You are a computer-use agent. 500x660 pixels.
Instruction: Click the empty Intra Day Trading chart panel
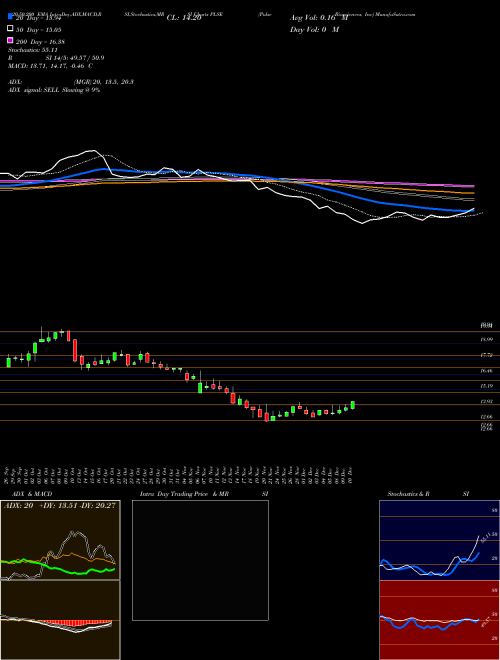200,560
